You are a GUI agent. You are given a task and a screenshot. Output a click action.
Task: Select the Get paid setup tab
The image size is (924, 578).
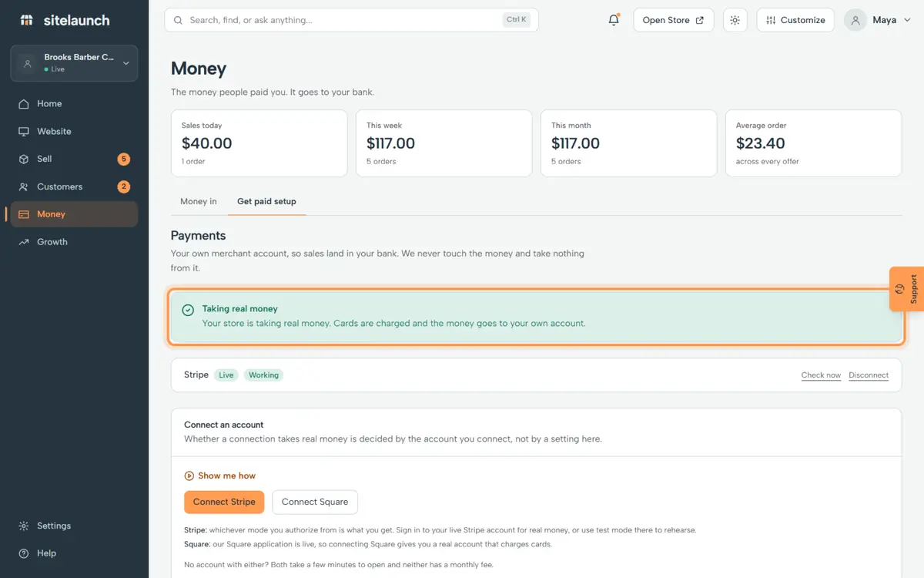(x=266, y=201)
